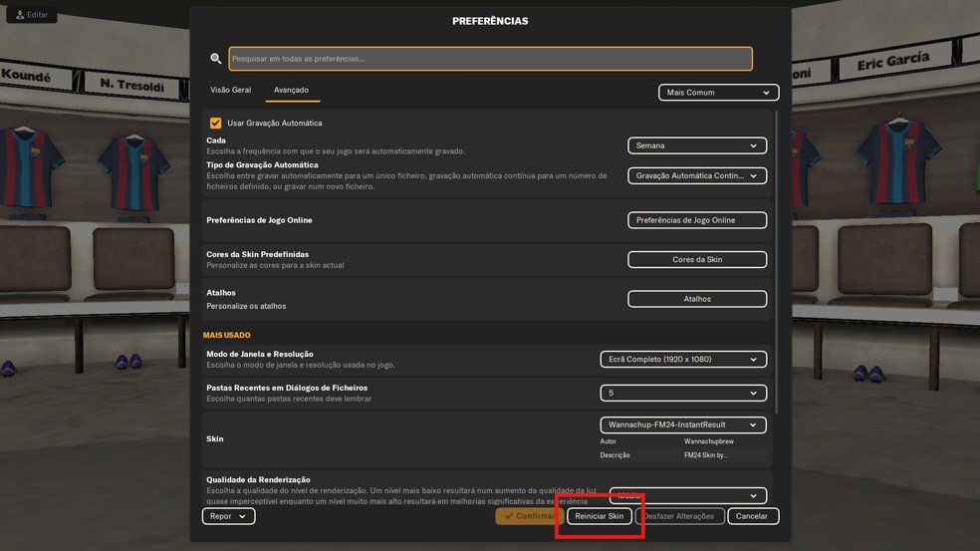Screen dimensions: 980x551
Task: Toggle Usar Gravação Automática checkbox
Action: pyautogui.click(x=216, y=124)
